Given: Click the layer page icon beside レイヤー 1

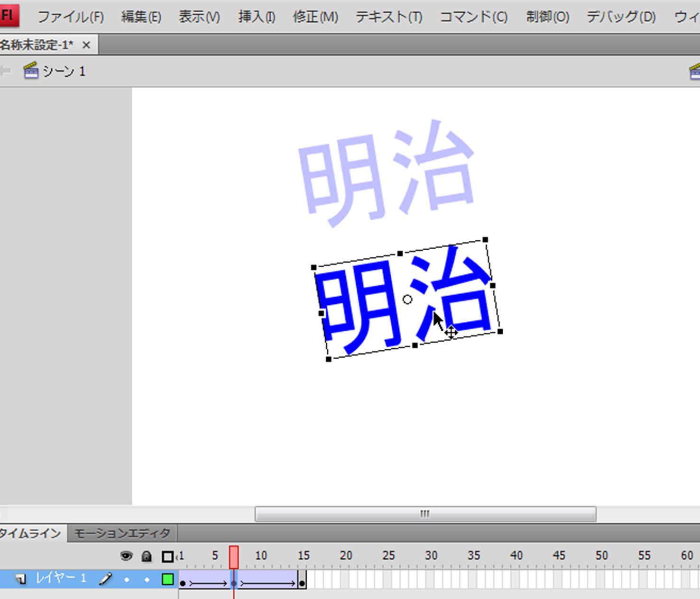Looking at the screenshot, I should click(x=20, y=579).
